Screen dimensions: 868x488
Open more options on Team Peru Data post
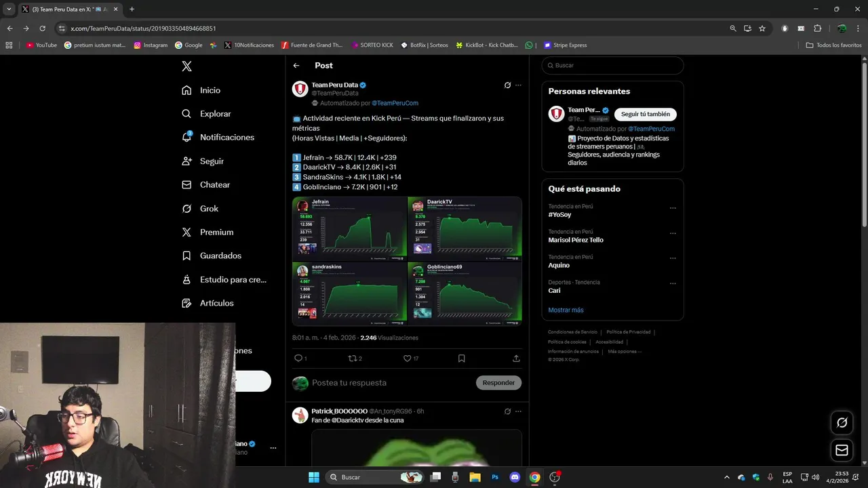[518, 85]
